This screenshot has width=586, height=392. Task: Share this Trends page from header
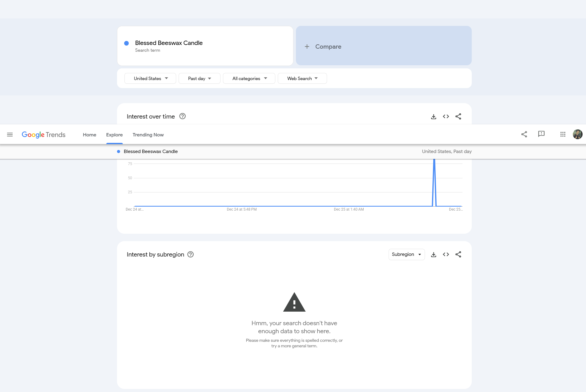524,134
